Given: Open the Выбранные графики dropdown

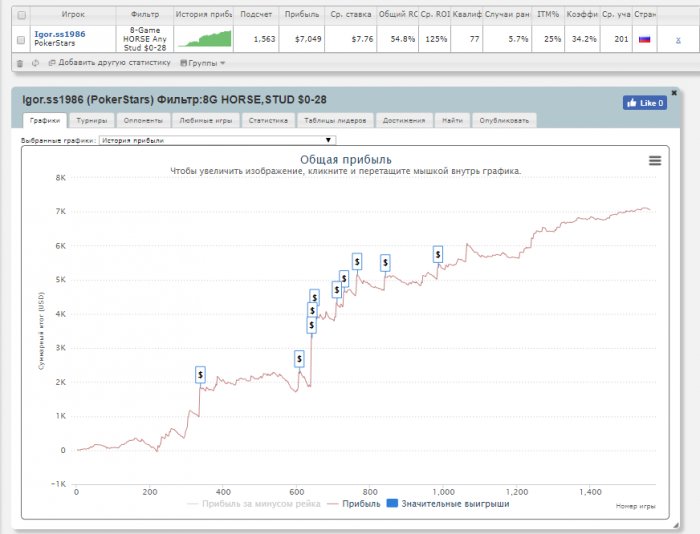Looking at the screenshot, I should coord(217,140).
